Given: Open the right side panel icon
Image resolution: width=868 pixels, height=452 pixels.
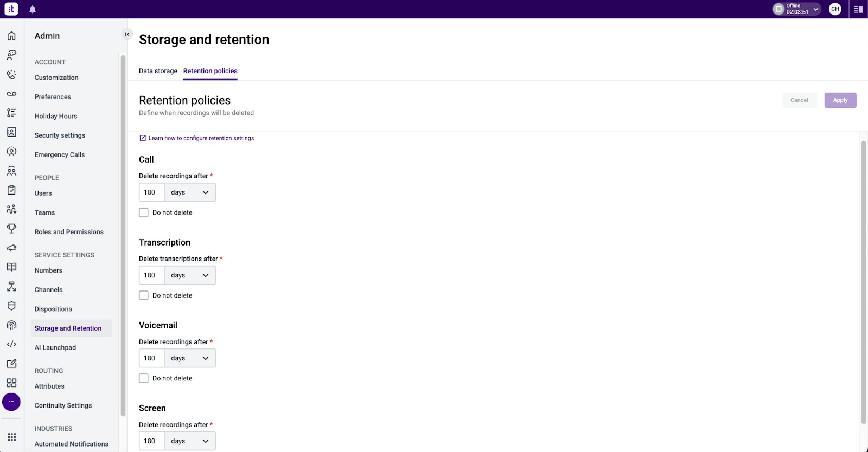Looking at the screenshot, I should pyautogui.click(x=858, y=9).
